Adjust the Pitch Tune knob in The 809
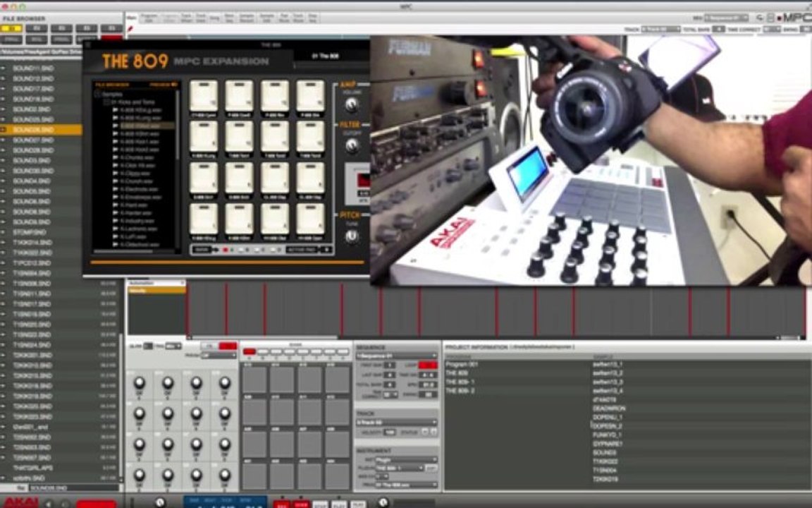The width and height of the screenshot is (812, 508). [x=352, y=236]
